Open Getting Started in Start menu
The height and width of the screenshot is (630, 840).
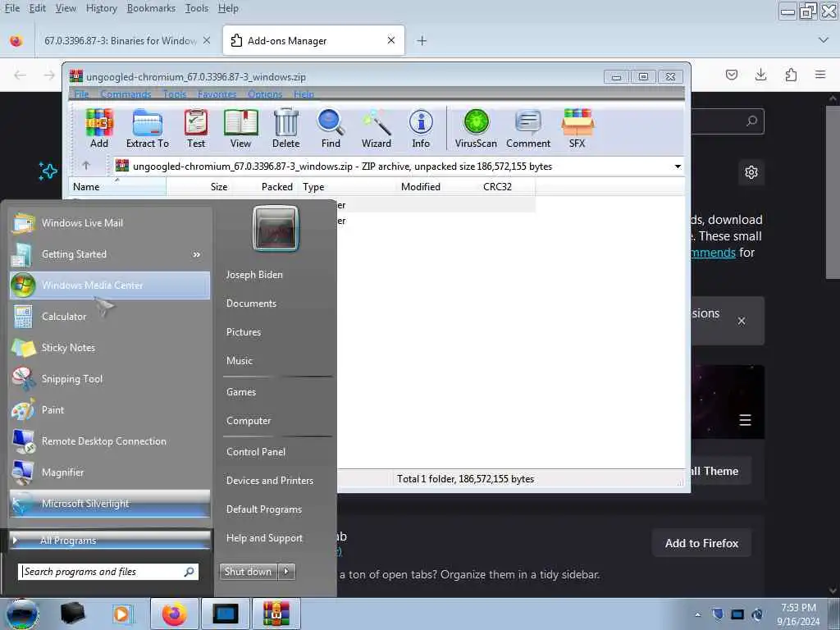tap(109, 254)
